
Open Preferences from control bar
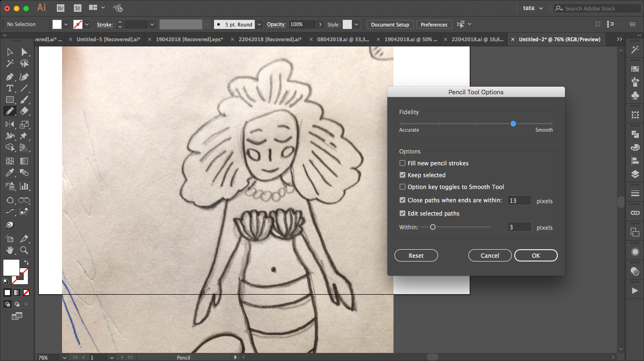click(434, 24)
